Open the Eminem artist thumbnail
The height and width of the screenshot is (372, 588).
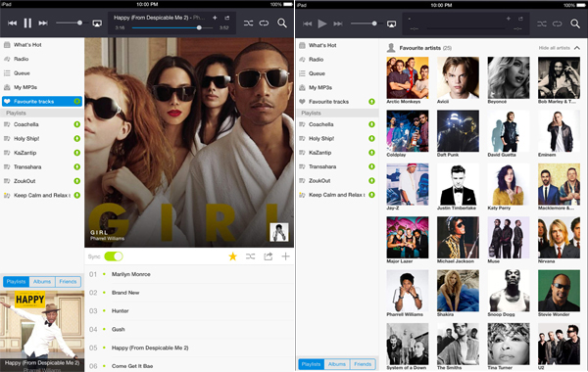point(559,131)
